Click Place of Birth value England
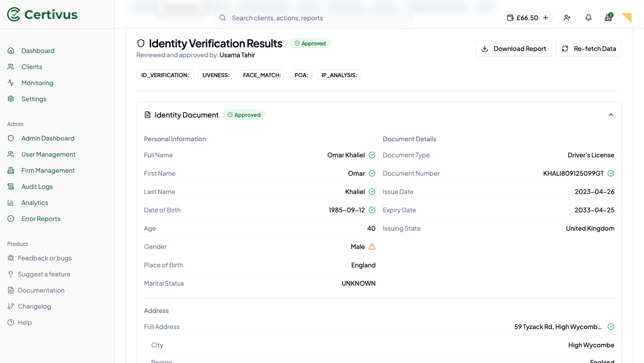 point(363,265)
